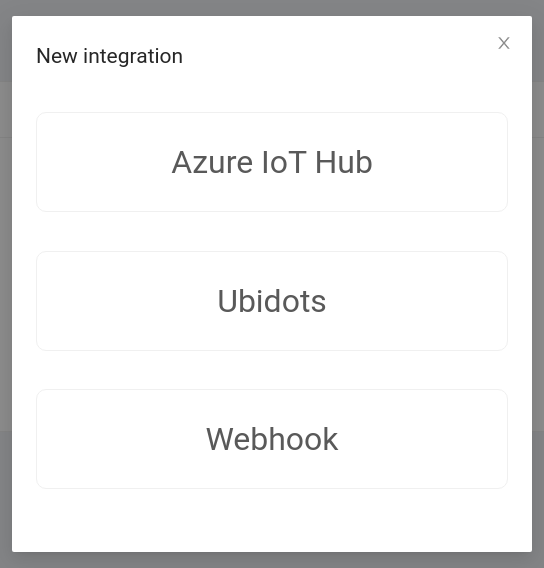
Task: Click empty space beneath the Webhook card
Action: click(272, 520)
